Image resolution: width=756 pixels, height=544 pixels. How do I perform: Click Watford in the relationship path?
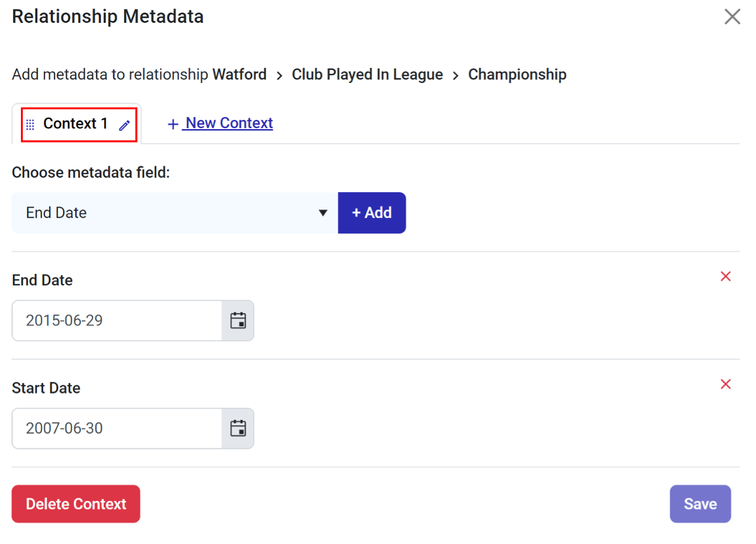[239, 74]
